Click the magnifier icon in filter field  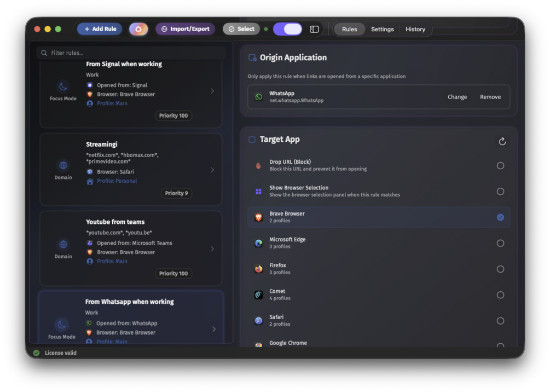click(x=44, y=53)
